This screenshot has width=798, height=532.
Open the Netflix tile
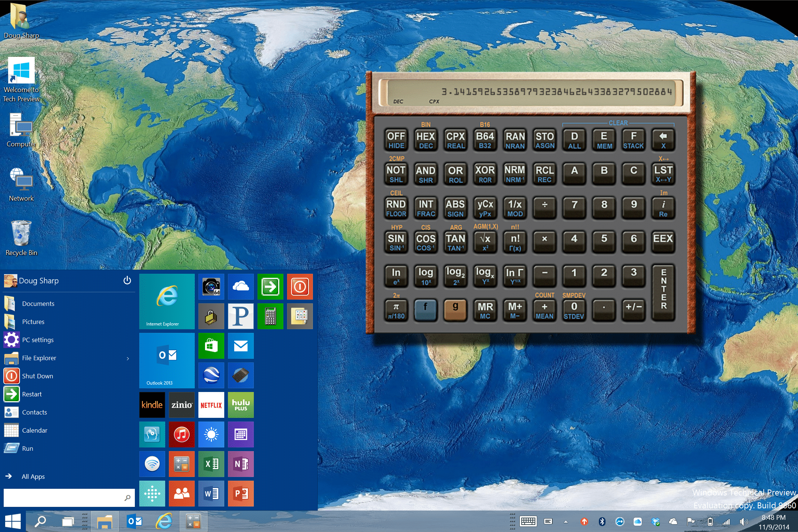(x=211, y=405)
